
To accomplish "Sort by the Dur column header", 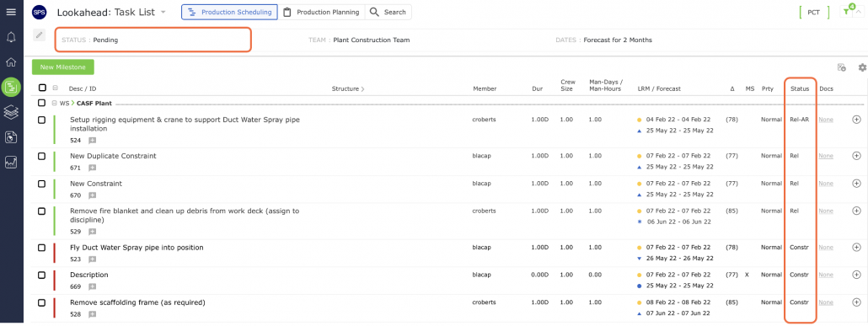I will pos(537,88).
